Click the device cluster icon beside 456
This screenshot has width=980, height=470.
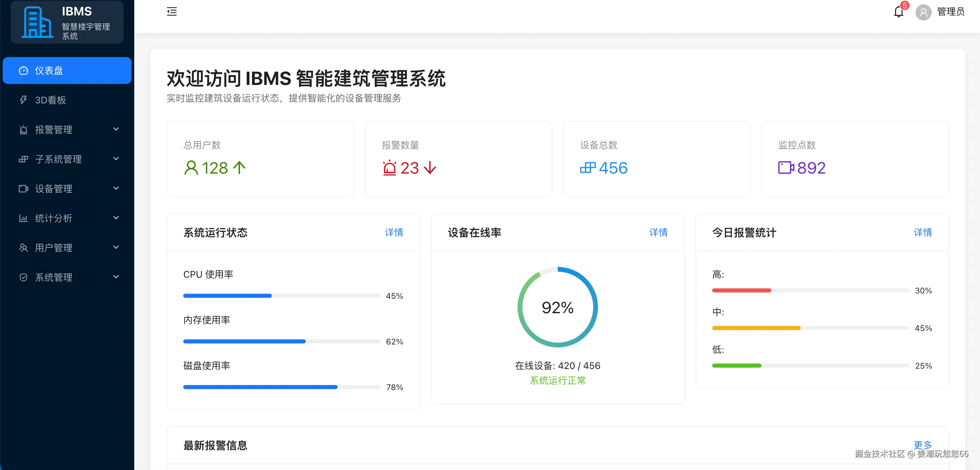point(587,168)
